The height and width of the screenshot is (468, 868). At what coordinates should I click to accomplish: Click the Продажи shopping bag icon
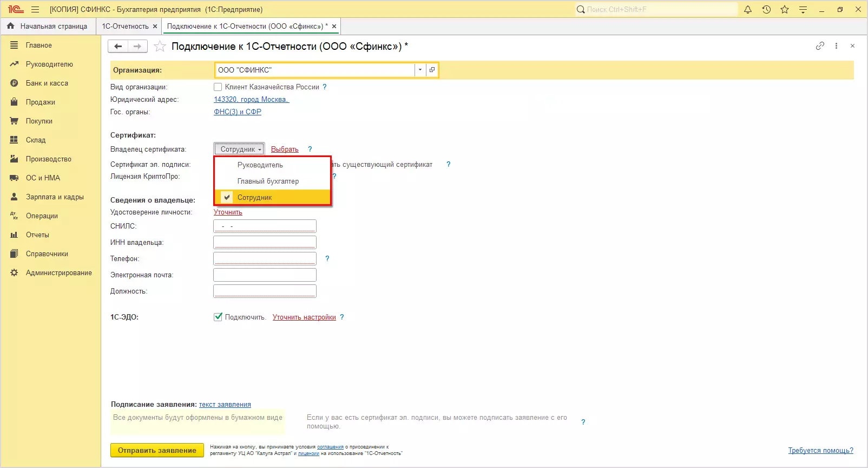(x=14, y=102)
